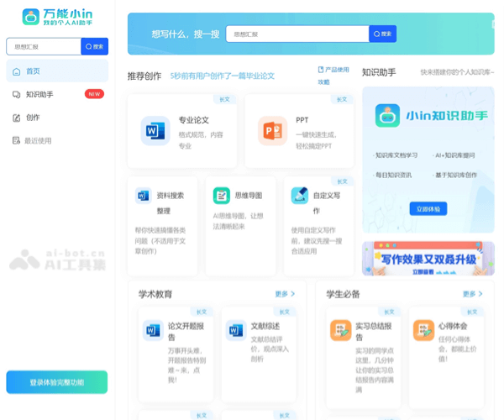The width and height of the screenshot is (504, 420).
Task: Choose the 心得体会 document icon
Action: click(x=423, y=330)
